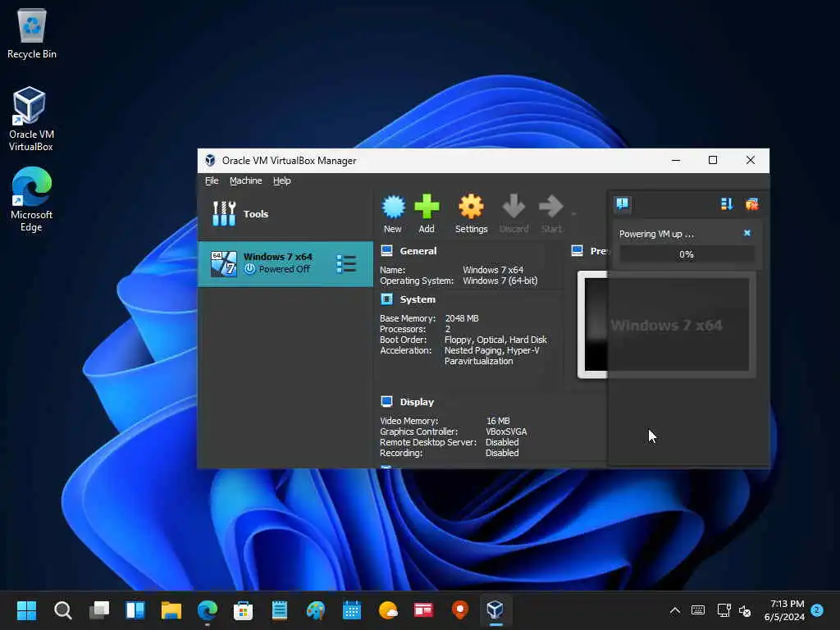Select Oracle VM VirtualBox desktop shortcut
840x630 pixels.
point(30,119)
